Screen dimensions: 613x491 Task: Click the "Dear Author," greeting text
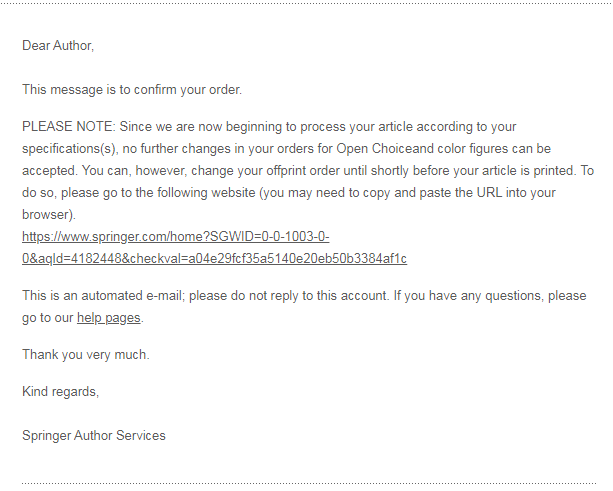58,46
